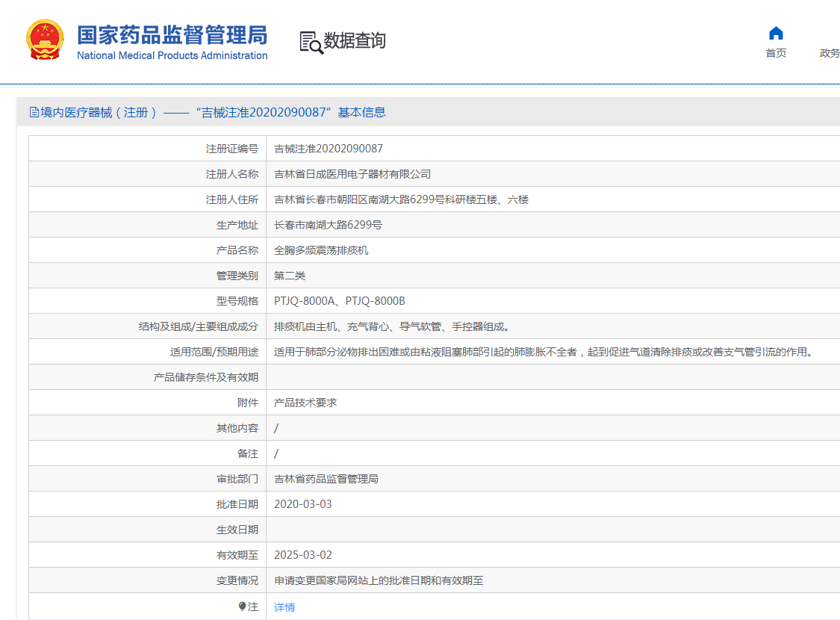The height and width of the screenshot is (620, 840).
Task: Click expiry date 2025-03-02
Action: click(302, 555)
